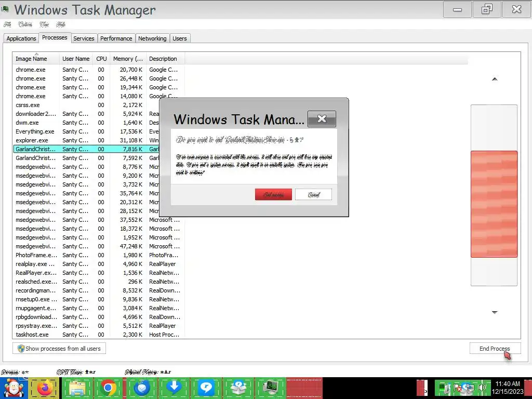Sort by CPU column header

click(101, 59)
